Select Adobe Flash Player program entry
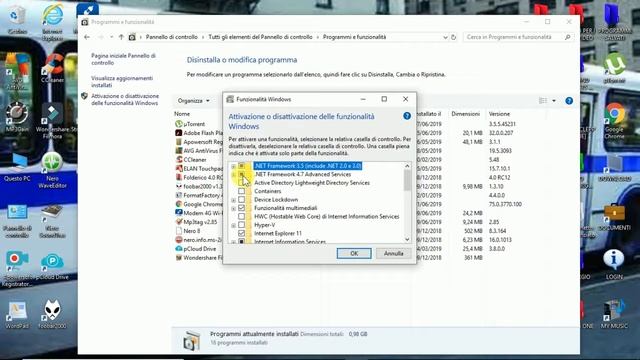Image resolution: width=640 pixels, height=360 pixels. (x=199, y=133)
